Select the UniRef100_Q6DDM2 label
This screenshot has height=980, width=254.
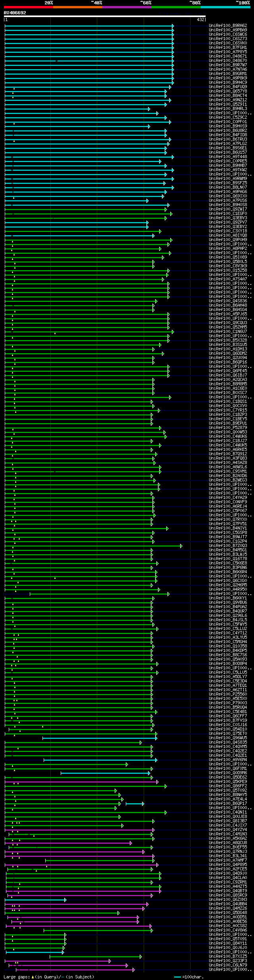click(x=228, y=354)
